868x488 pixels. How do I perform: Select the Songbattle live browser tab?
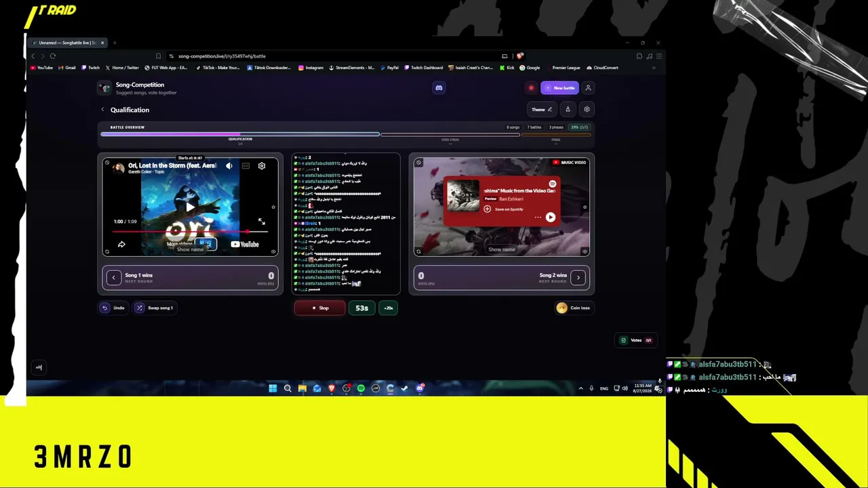coord(68,43)
